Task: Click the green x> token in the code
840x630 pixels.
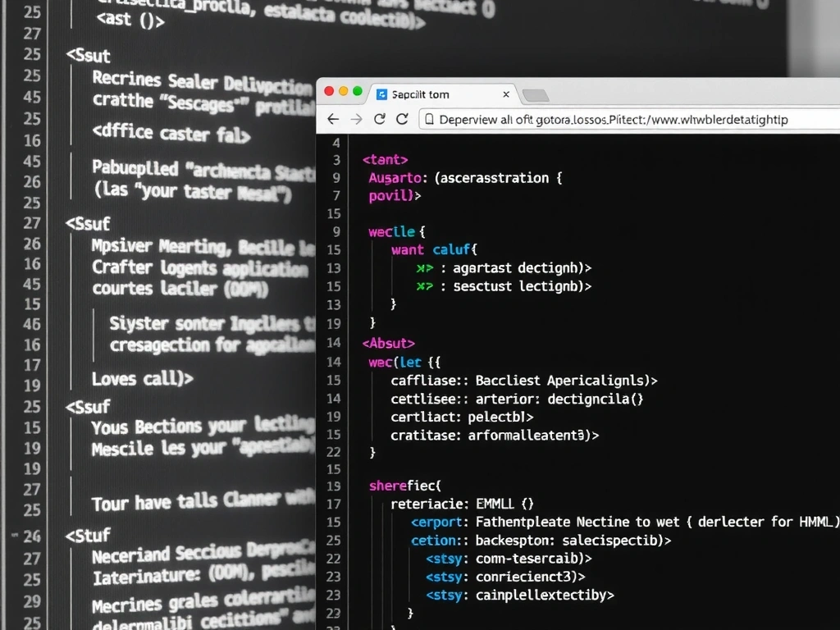Action: pyautogui.click(x=423, y=267)
